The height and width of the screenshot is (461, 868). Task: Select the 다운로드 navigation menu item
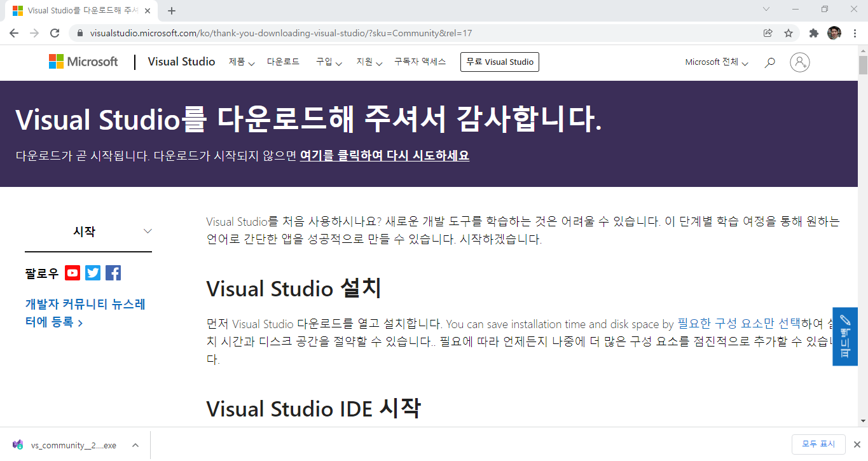point(284,62)
